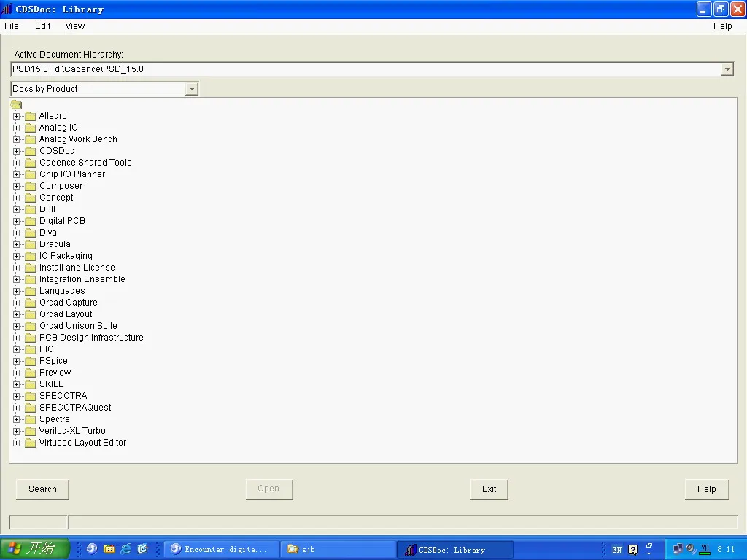Launch the blue swirl quick launch icon

(92, 549)
